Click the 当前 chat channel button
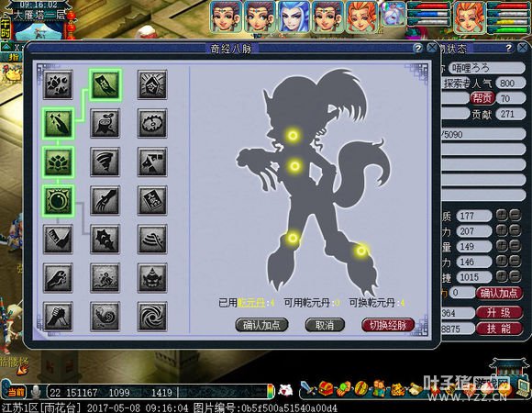The height and width of the screenshot is (413, 532). [15, 393]
